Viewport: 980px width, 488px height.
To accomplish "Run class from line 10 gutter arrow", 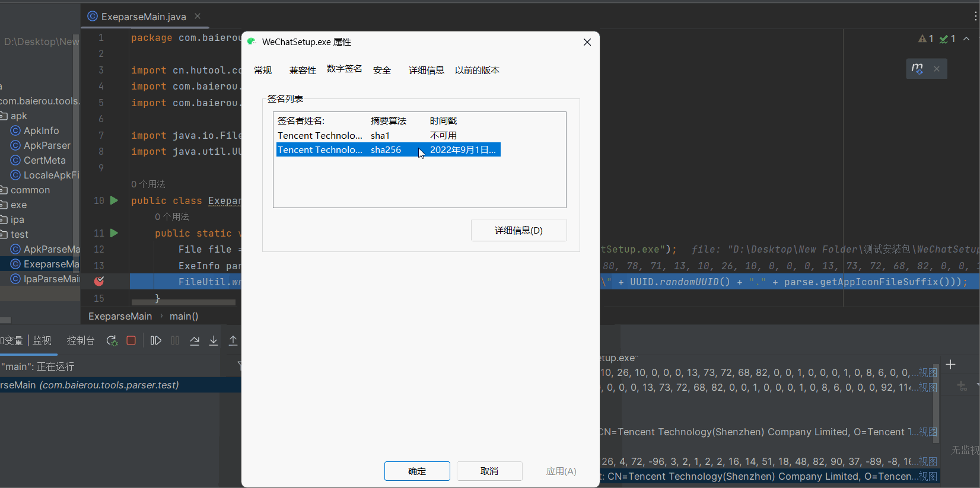I will 114,200.
